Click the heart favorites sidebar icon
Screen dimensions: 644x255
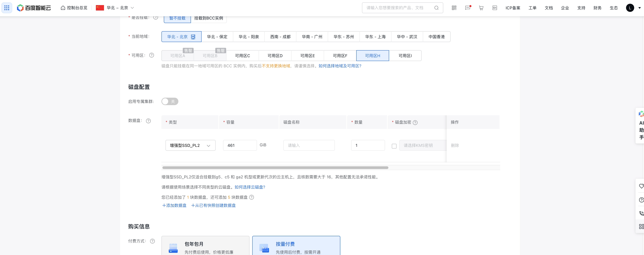click(x=641, y=186)
